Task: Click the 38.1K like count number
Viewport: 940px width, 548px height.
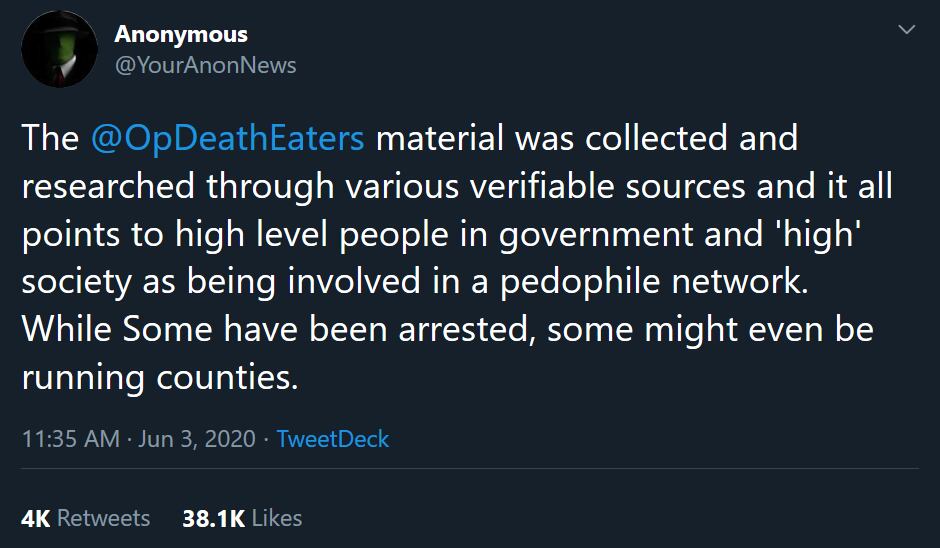Action: click(213, 518)
